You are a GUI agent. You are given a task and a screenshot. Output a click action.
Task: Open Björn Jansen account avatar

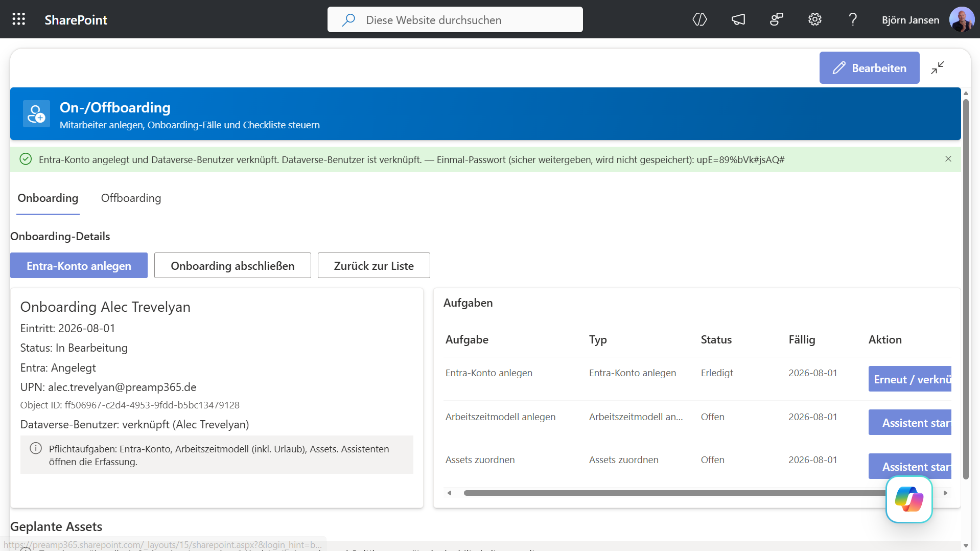(962, 19)
